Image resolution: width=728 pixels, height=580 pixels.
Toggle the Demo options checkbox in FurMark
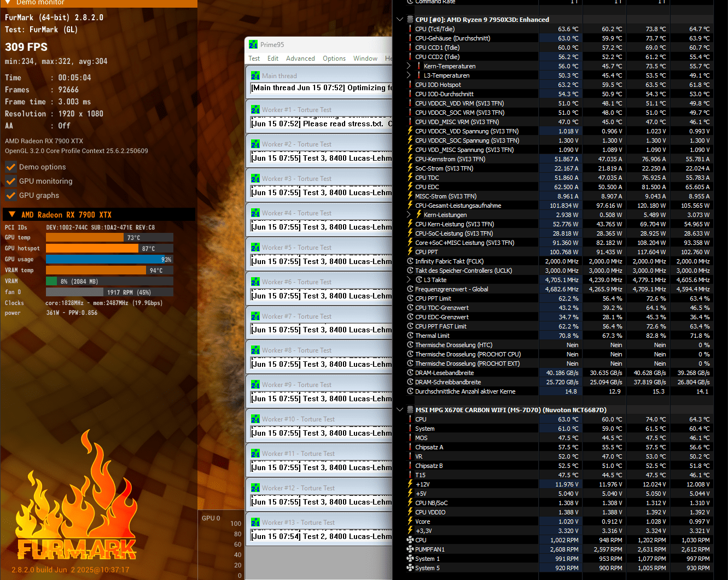click(11, 167)
